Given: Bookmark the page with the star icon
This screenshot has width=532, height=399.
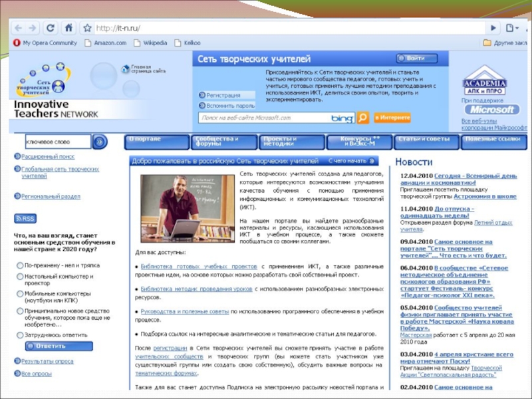Looking at the screenshot, I should click(86, 28).
